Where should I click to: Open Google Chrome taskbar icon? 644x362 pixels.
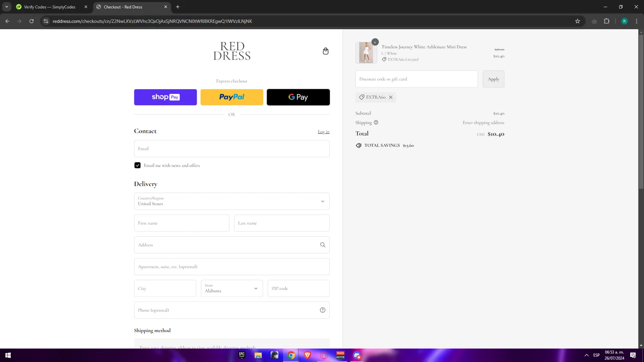click(x=291, y=355)
